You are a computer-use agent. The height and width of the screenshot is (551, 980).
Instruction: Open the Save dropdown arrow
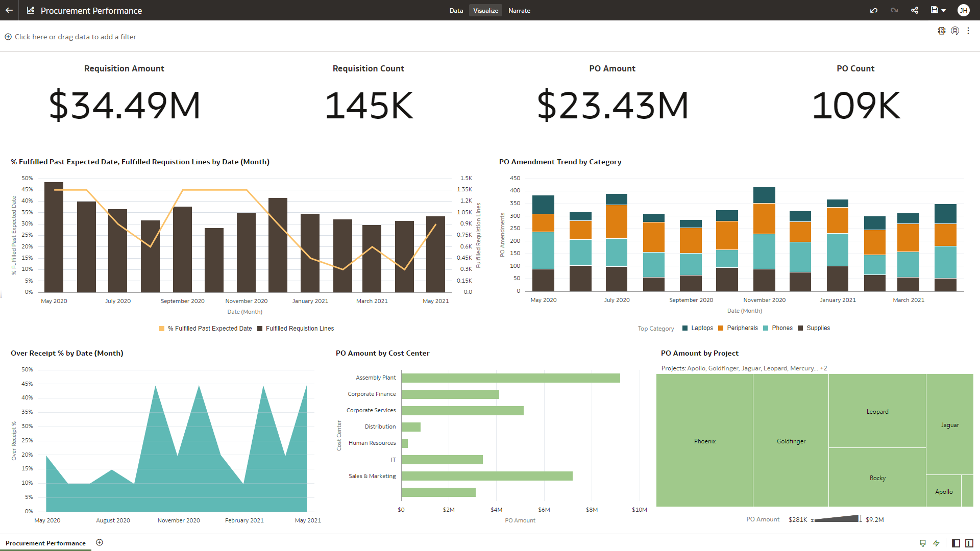[945, 10]
